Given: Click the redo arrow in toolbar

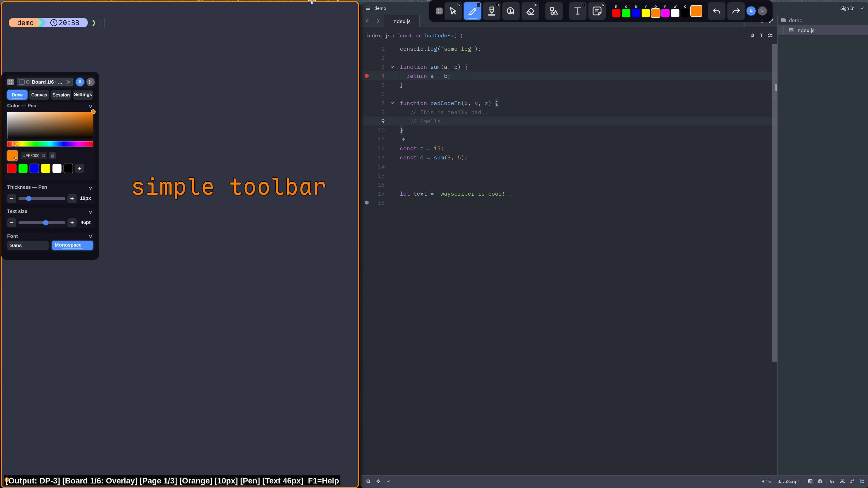Looking at the screenshot, I should 736,11.
